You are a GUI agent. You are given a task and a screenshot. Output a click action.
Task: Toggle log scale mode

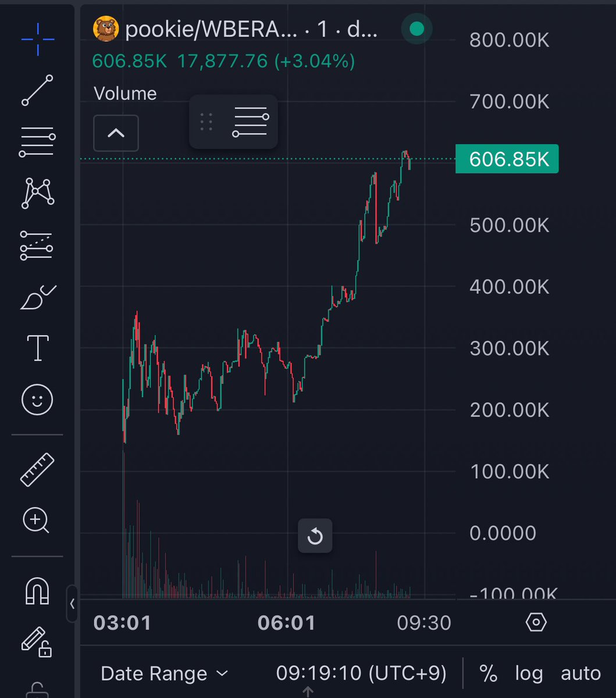529,674
